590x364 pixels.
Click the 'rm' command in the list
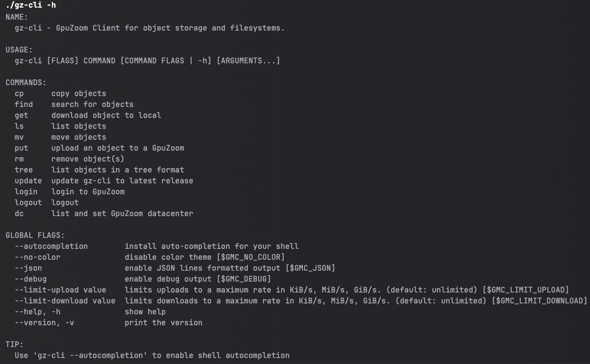click(20, 159)
